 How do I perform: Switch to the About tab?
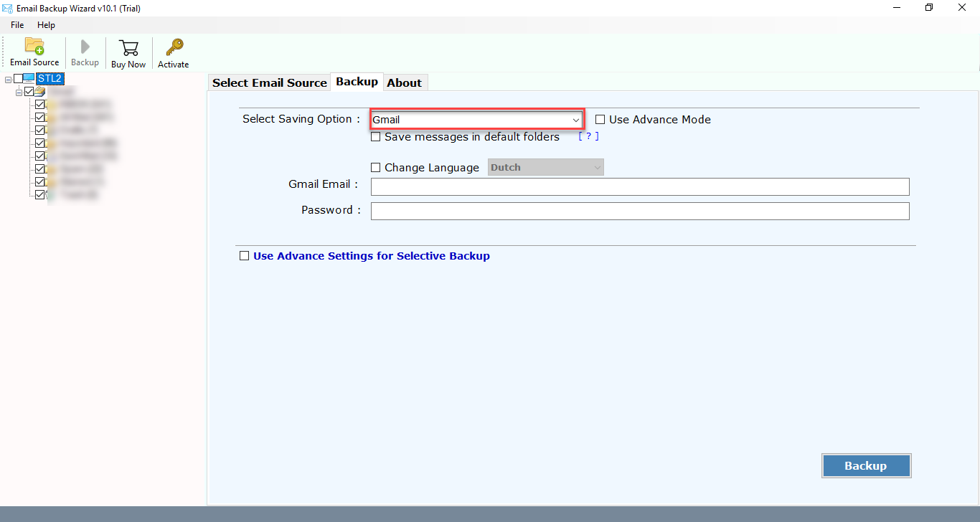tap(405, 82)
